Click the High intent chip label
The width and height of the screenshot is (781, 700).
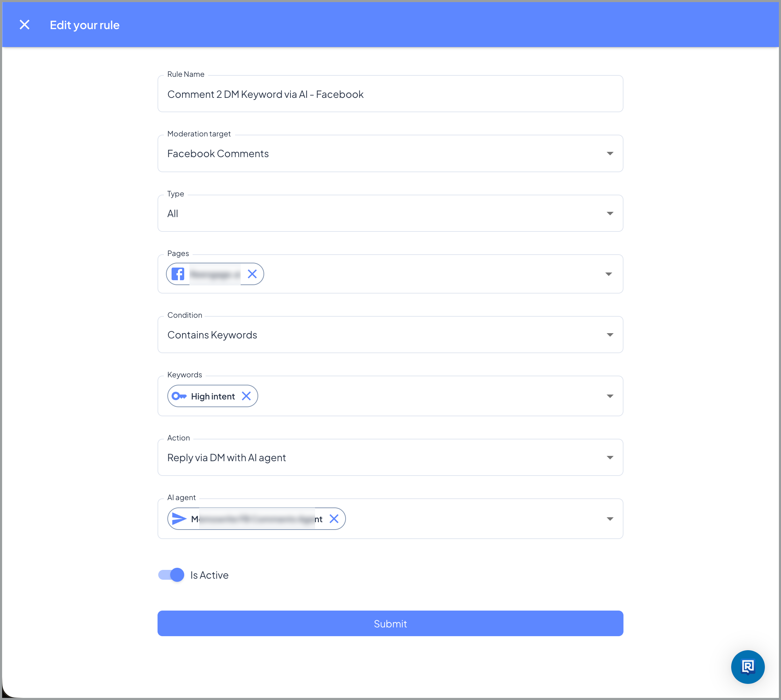[x=213, y=396]
